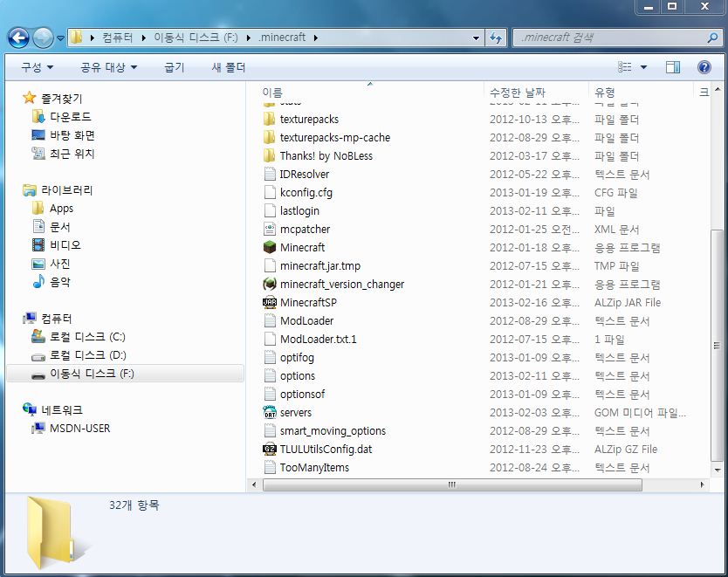Click the optifog text file icon
728x577 pixels.
coord(270,357)
